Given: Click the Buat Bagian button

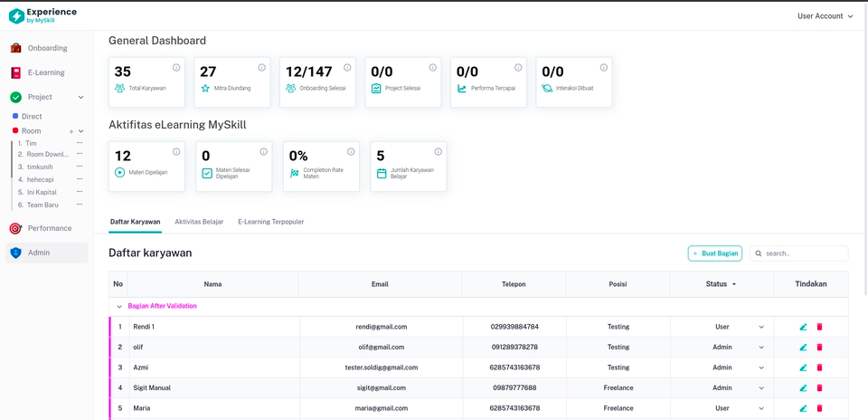Looking at the screenshot, I should pos(714,253).
